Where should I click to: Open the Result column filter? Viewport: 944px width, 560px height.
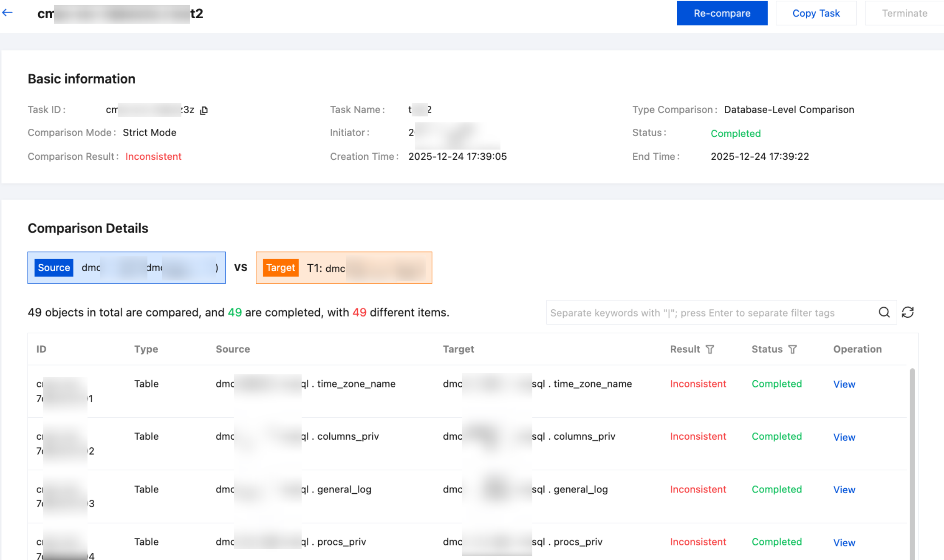coord(710,349)
